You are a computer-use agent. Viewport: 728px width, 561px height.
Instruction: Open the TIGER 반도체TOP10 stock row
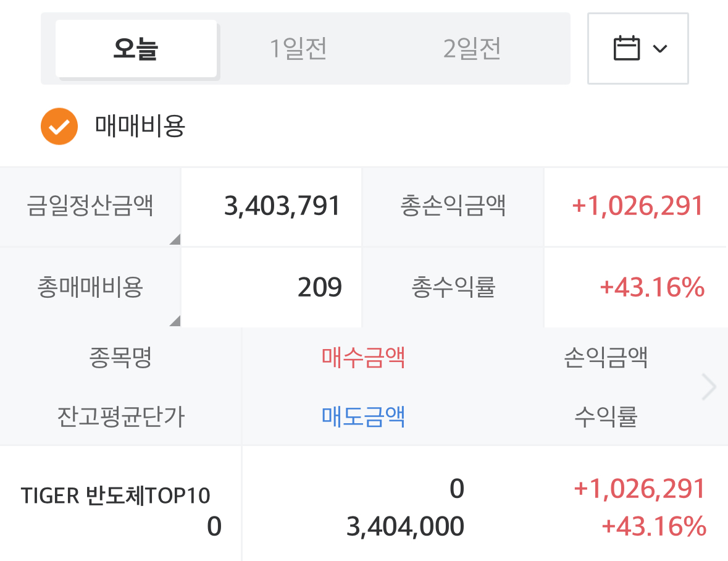pos(115,496)
